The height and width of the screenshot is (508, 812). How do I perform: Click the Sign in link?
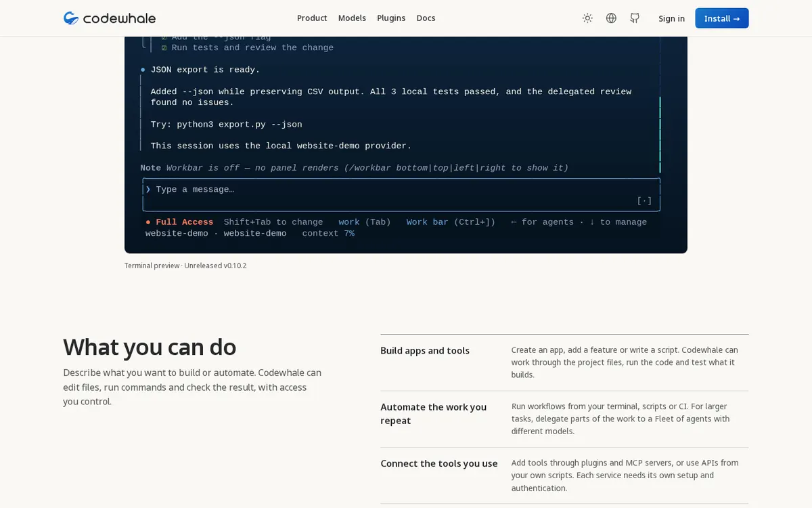tap(671, 18)
